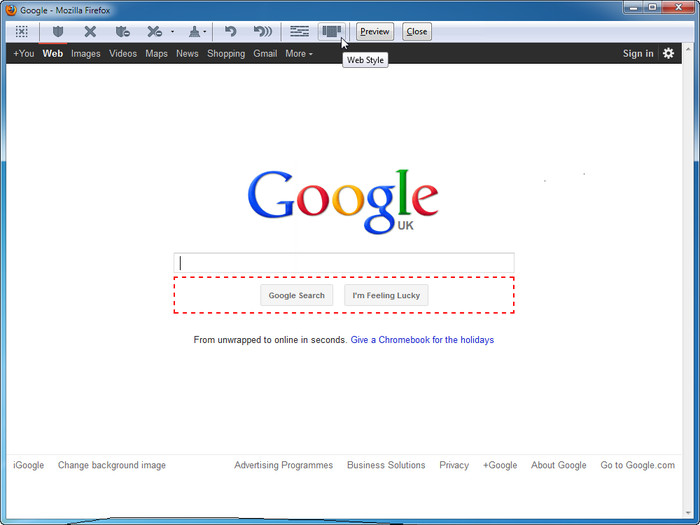
Task: Open Maps from the Google bar
Action: 156,54
